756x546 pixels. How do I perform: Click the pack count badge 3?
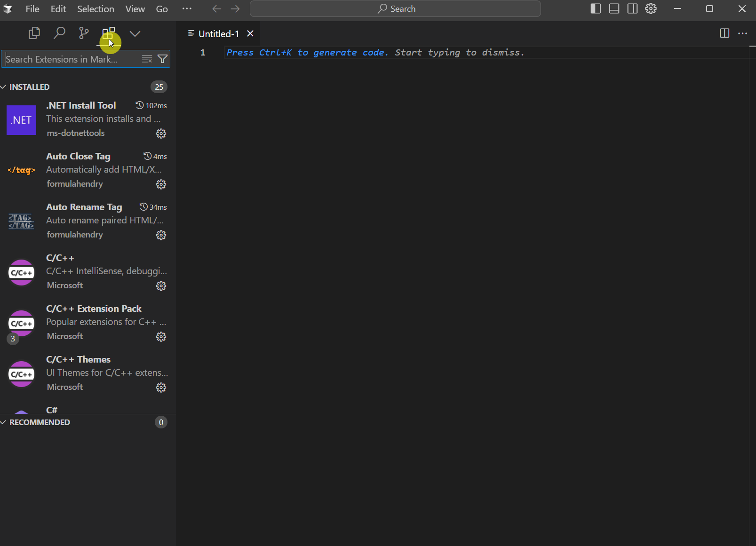13,339
